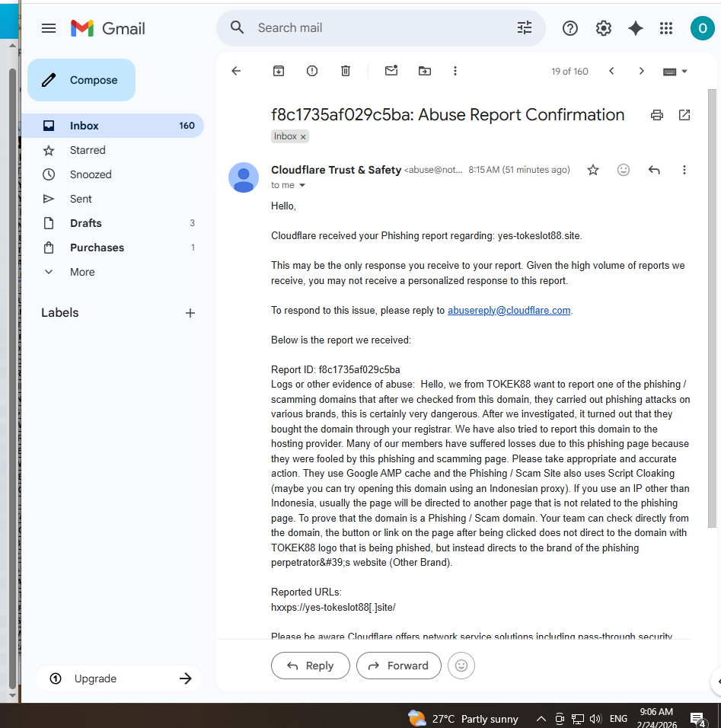The width and height of the screenshot is (721, 728).
Task: Click the 'Report ID: f8c1735af029c5ba' line
Action: (x=335, y=370)
